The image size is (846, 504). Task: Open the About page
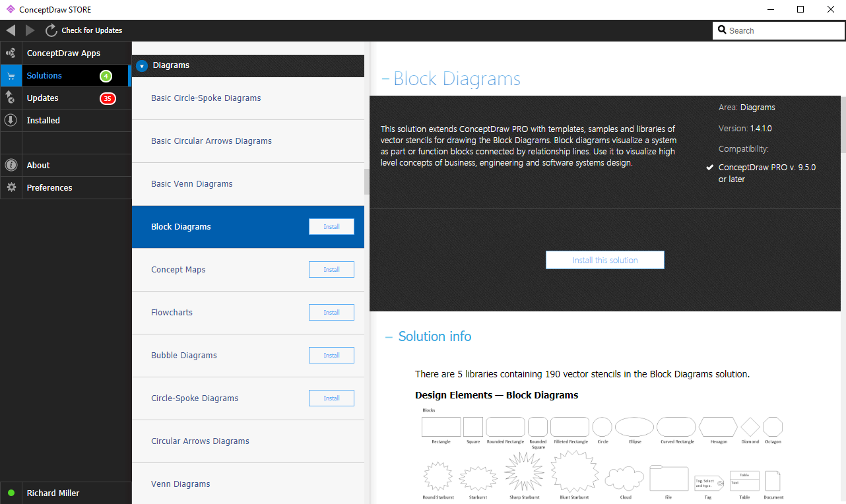tap(66, 166)
